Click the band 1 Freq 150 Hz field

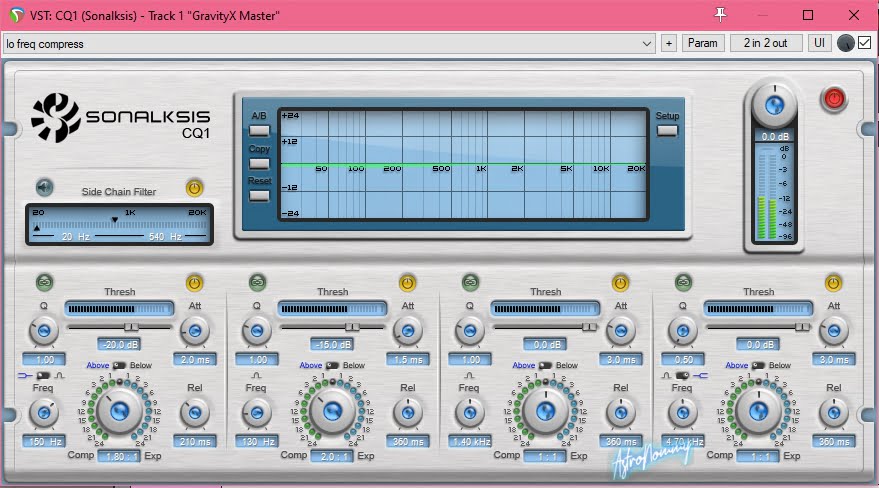[44, 441]
